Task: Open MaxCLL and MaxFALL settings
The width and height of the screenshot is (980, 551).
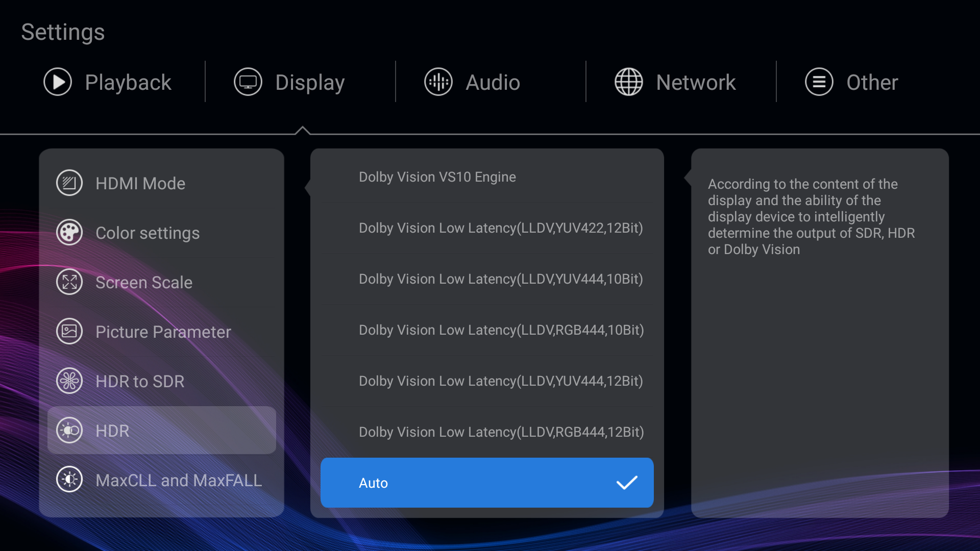Action: (x=162, y=480)
